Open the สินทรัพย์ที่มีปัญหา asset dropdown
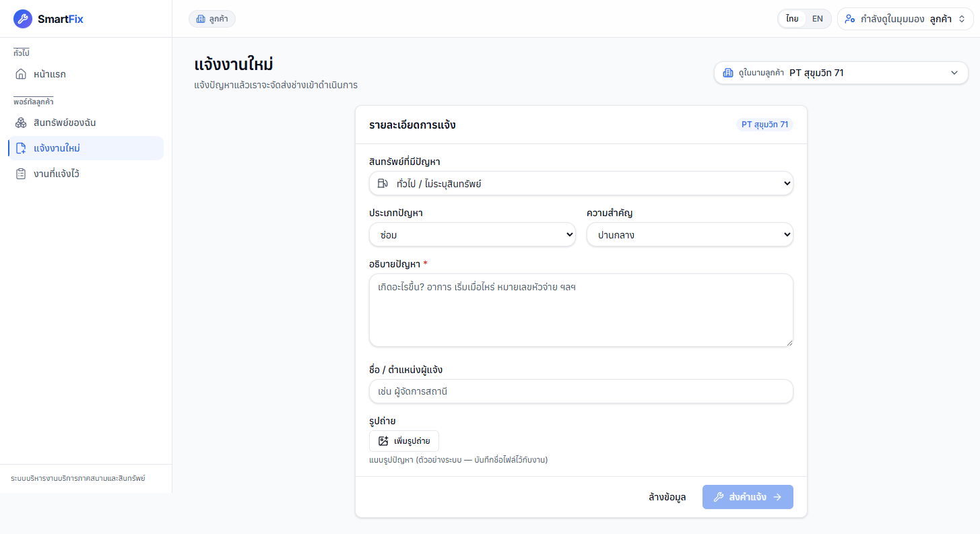Screen dimensions: 980x534 [581, 183]
